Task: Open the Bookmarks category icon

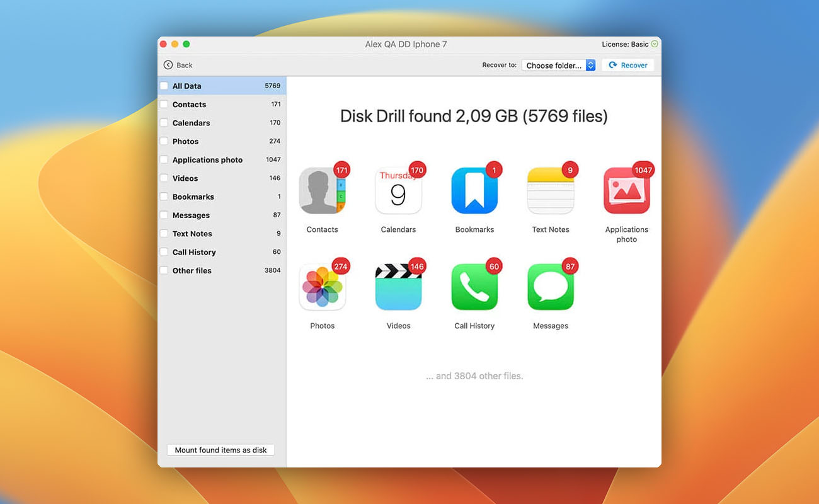Action: coord(474,191)
